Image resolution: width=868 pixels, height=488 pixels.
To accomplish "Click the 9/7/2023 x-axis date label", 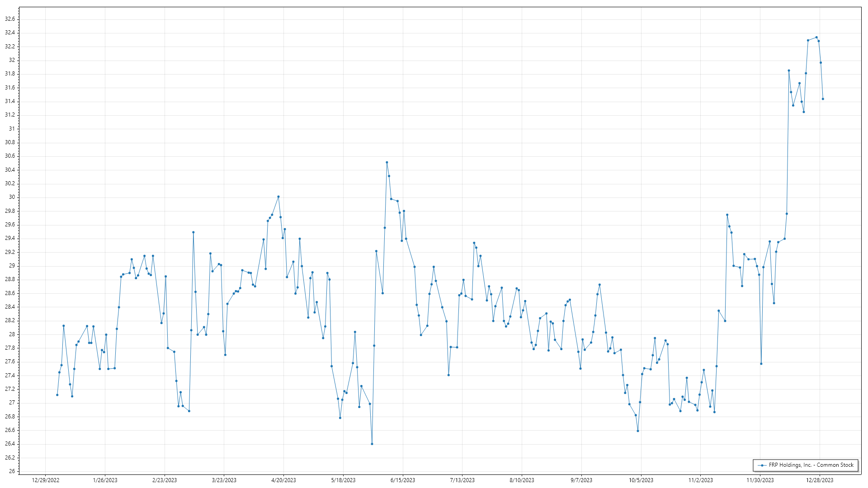I will pyautogui.click(x=581, y=480).
